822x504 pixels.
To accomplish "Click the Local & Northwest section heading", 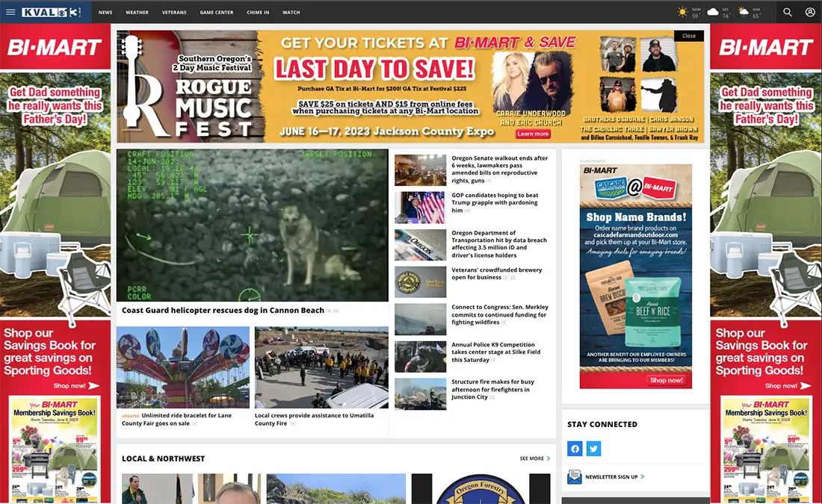I will pyautogui.click(x=163, y=458).
